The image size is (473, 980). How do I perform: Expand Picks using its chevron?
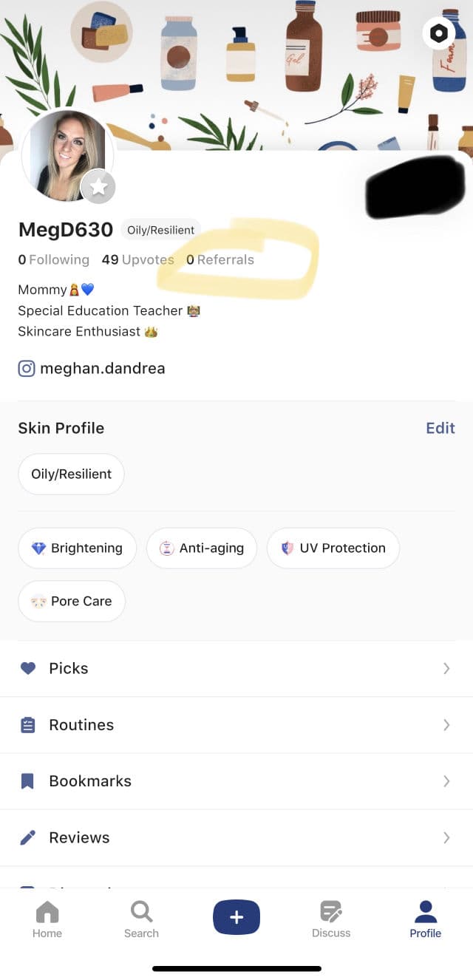point(446,668)
